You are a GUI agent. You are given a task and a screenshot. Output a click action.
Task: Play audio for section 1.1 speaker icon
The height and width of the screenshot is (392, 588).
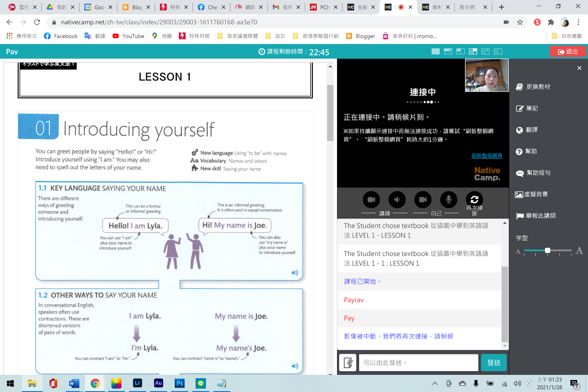click(295, 273)
